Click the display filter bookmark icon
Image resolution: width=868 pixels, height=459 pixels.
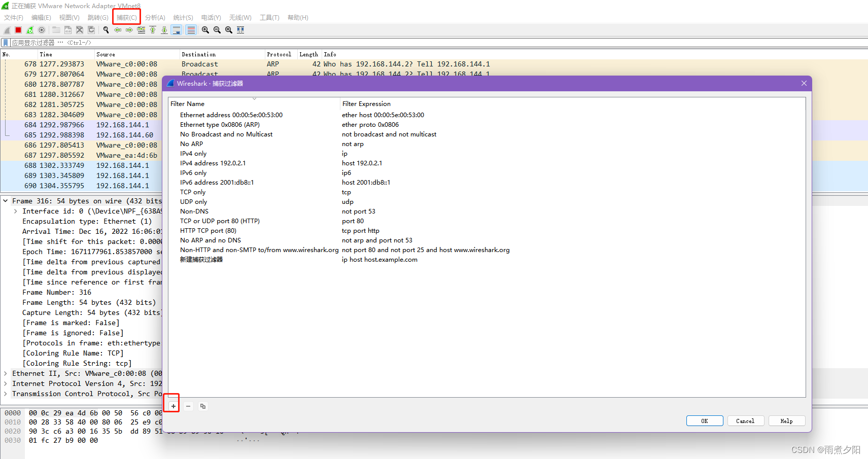(6, 43)
